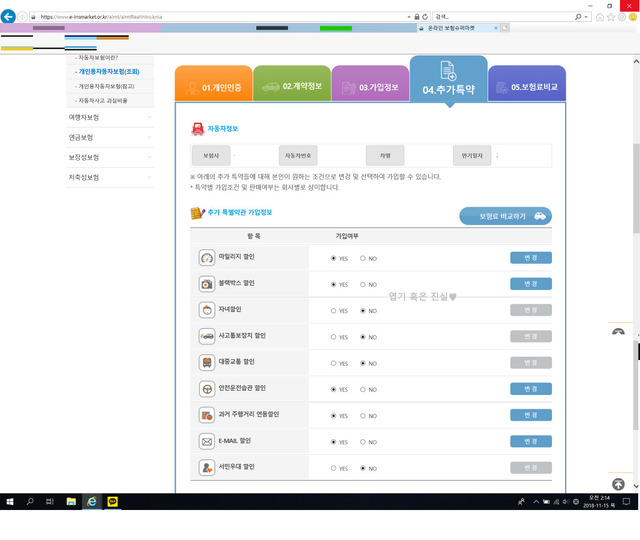This screenshot has width=640, height=540.
Task: Click the 보험료 비교하기 button
Action: [x=505, y=216]
